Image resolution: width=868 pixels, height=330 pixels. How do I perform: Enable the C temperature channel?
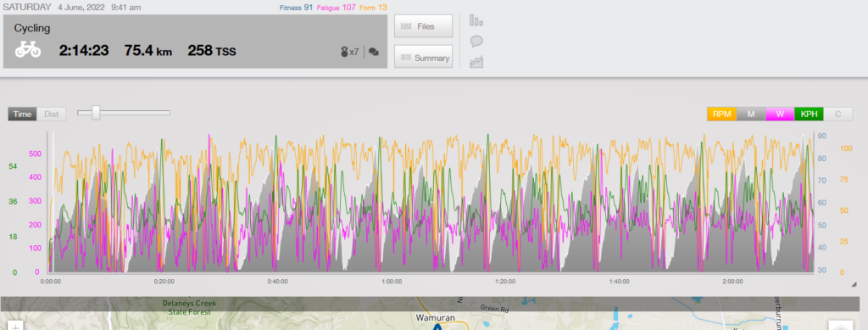[838, 114]
